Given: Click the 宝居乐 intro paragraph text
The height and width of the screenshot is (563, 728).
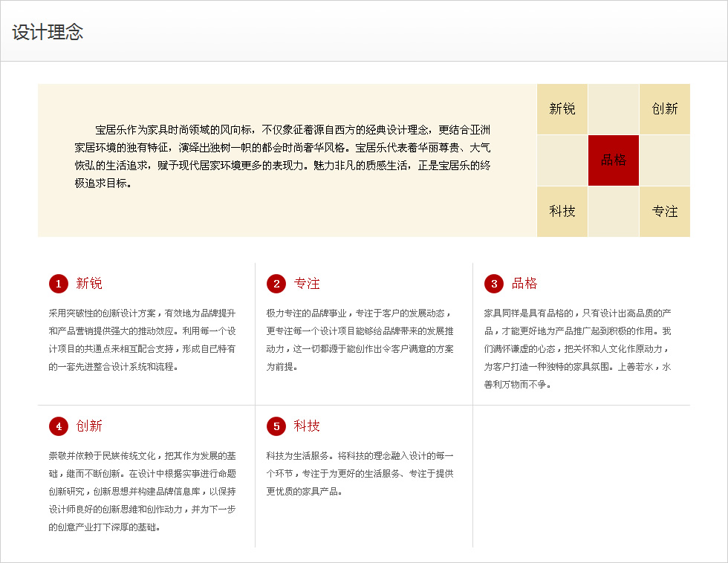Looking at the screenshot, I should pos(282,156).
